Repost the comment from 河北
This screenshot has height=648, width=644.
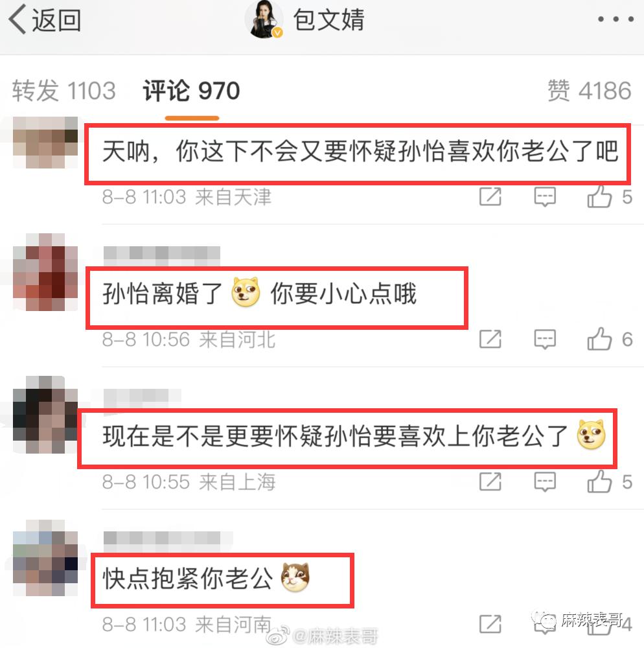point(490,340)
